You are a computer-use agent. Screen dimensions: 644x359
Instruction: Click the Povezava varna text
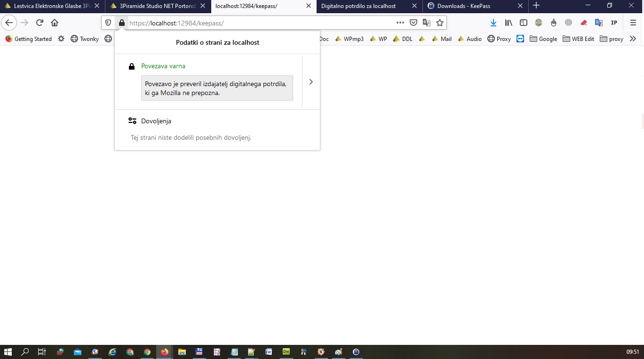click(163, 66)
